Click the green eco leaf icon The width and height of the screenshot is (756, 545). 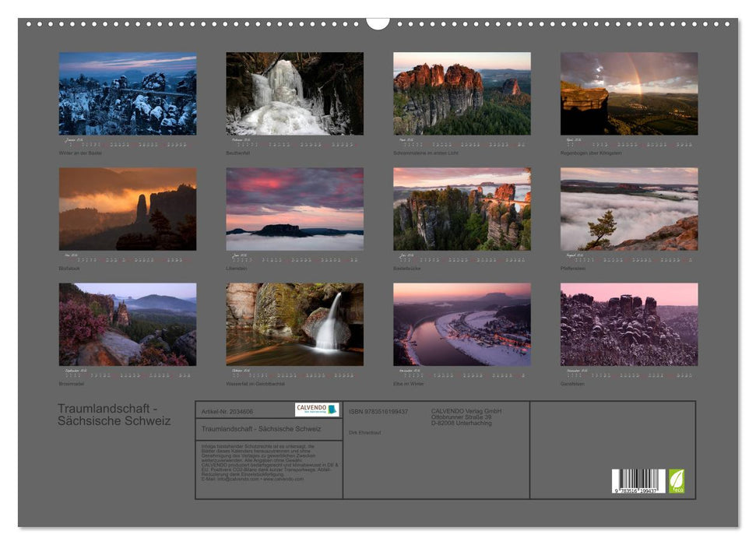point(677,480)
